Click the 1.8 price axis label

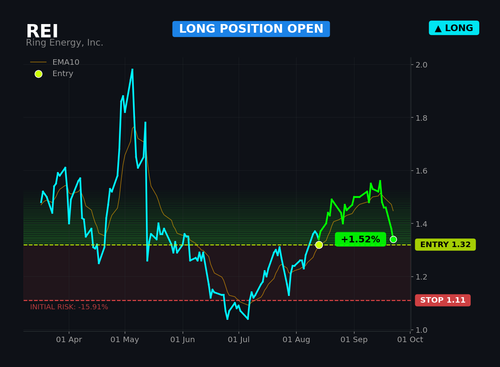[421, 118]
